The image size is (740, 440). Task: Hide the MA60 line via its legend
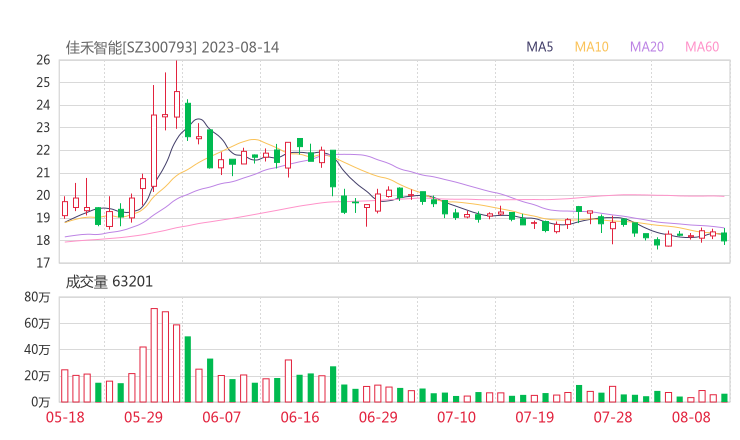point(702,47)
